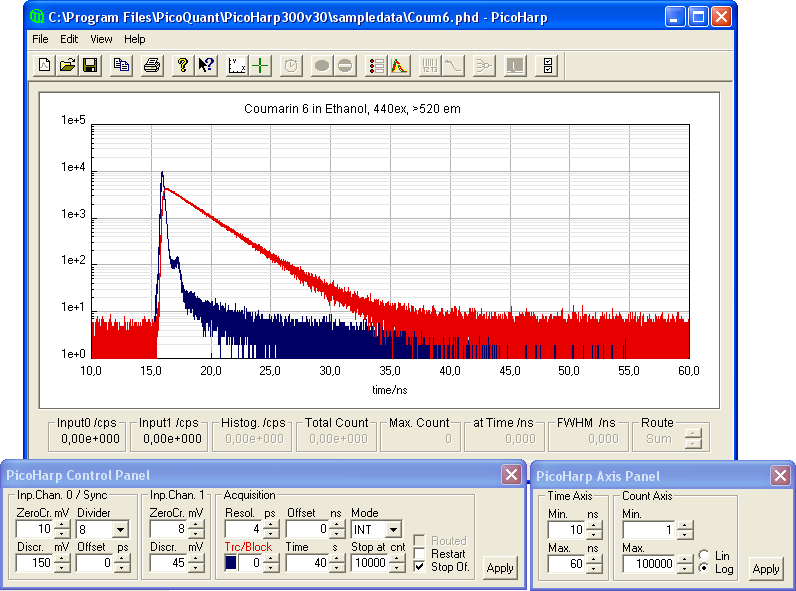
Task: Step the acquisition Offset ns spinner
Action: tap(337, 530)
